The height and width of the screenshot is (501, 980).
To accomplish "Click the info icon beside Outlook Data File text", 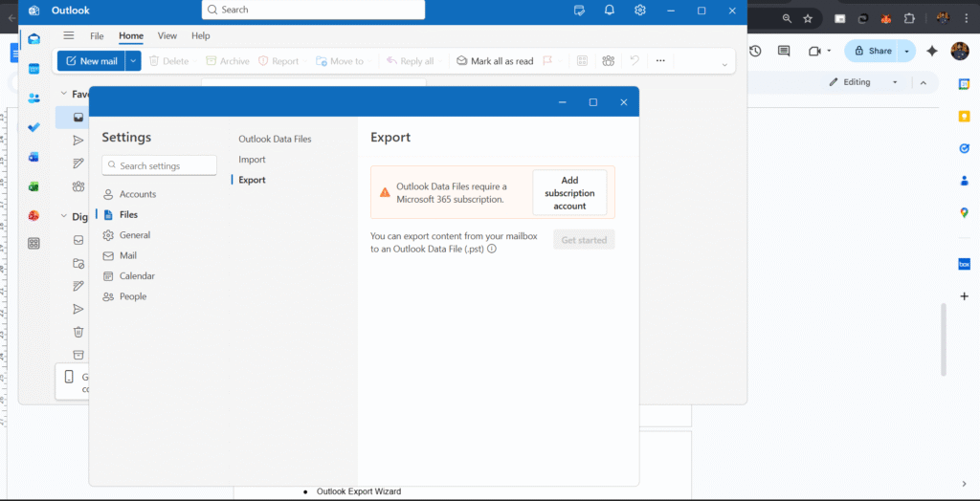I will pyautogui.click(x=492, y=249).
